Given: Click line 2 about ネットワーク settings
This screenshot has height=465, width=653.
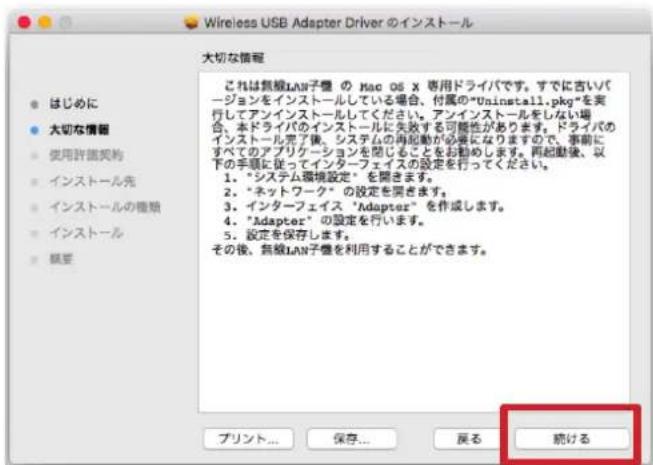Looking at the screenshot, I should [x=335, y=192].
